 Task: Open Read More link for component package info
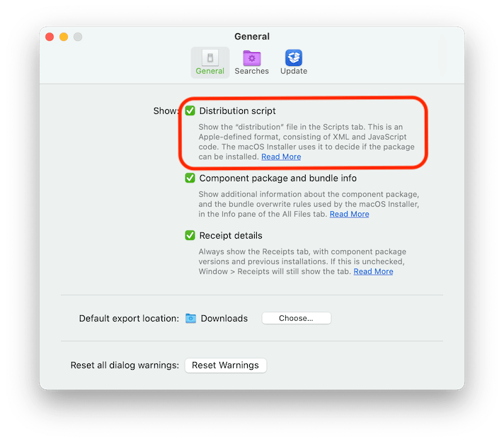point(350,214)
